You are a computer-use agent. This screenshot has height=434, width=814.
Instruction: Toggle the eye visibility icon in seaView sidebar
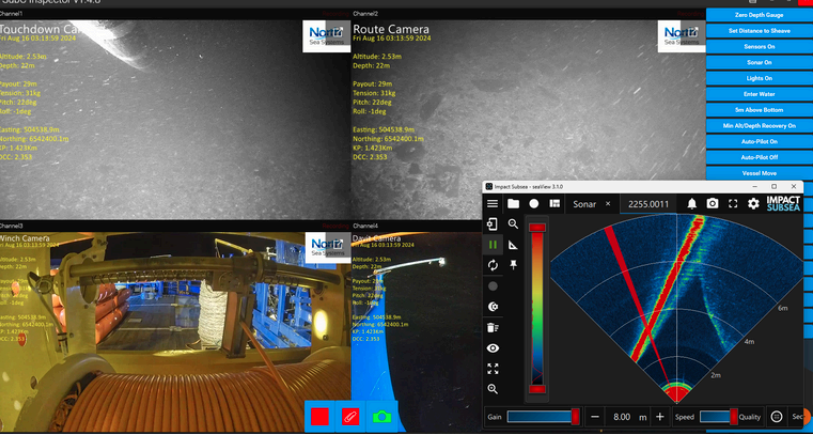click(x=493, y=348)
